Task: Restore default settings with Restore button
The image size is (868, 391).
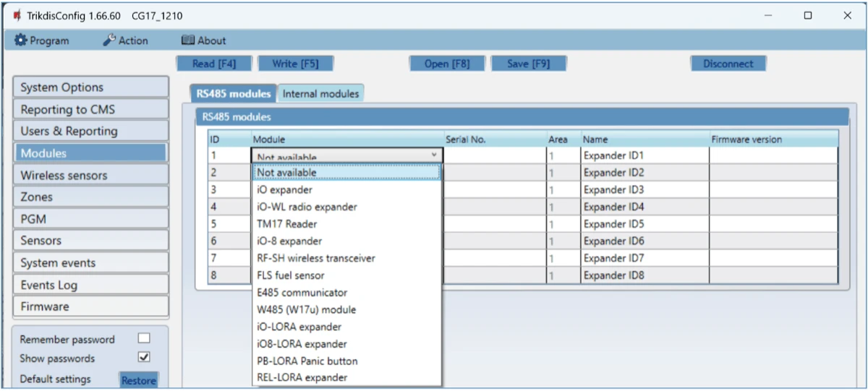Action: pyautogui.click(x=138, y=380)
